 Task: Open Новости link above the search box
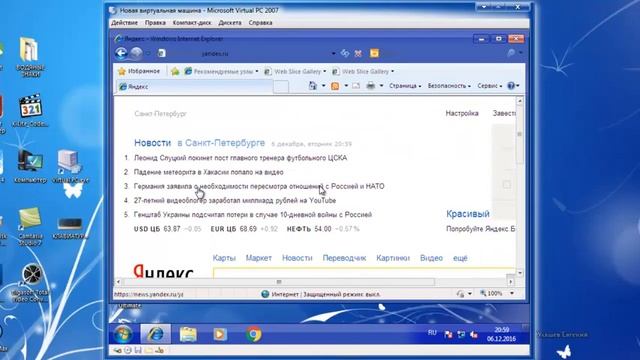[x=297, y=258]
